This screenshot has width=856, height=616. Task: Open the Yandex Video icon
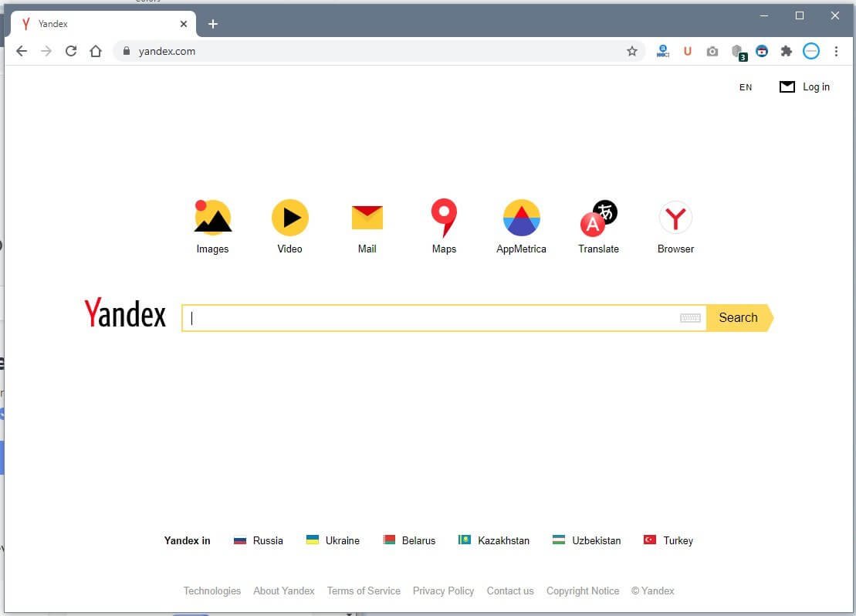pos(290,218)
